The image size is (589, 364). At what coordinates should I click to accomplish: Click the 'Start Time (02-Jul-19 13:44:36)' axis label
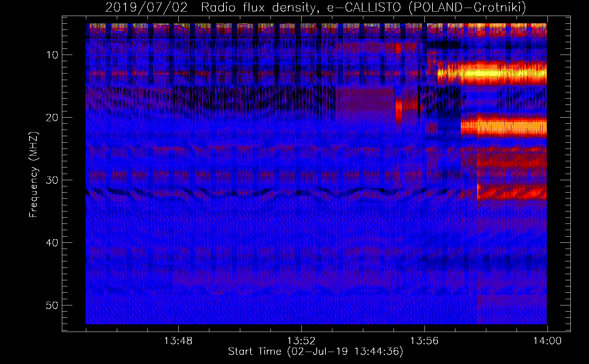tap(316, 352)
